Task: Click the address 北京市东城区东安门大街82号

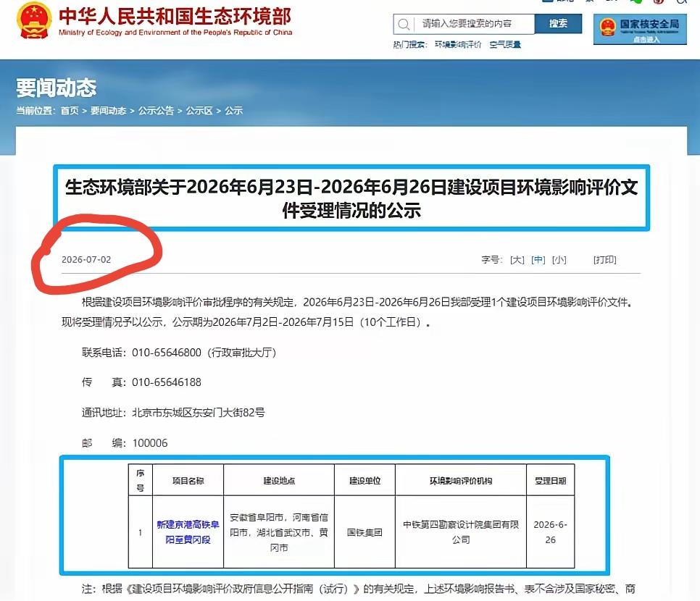Action: pos(199,412)
